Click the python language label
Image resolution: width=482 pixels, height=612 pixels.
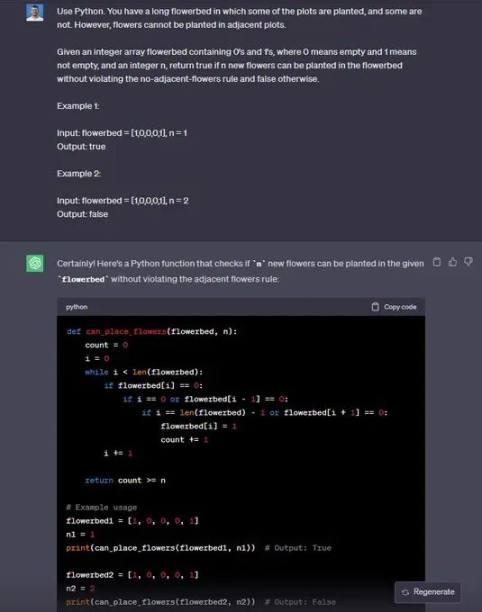(x=76, y=307)
